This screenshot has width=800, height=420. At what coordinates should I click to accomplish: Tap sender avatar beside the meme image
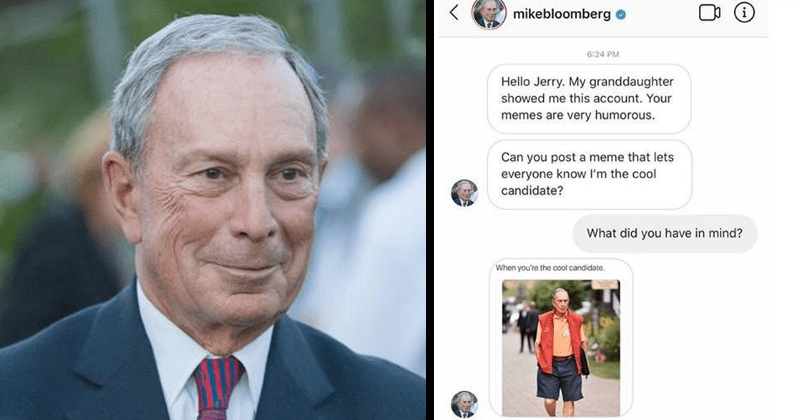[x=464, y=404]
